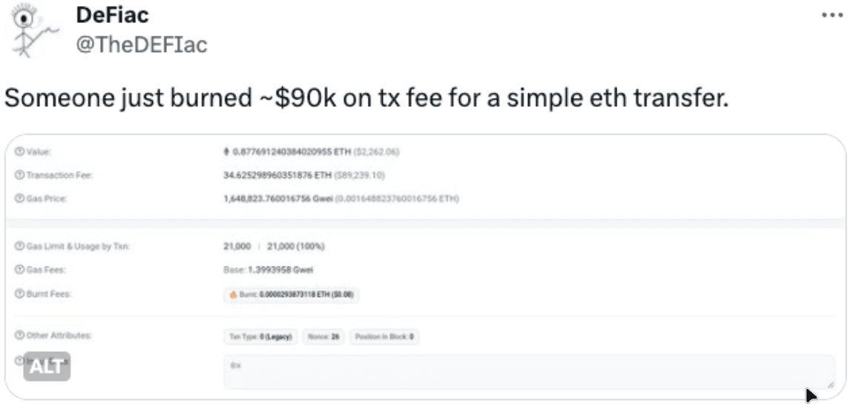
Task: Click help icon beside Other Attributes
Action: click(19, 336)
